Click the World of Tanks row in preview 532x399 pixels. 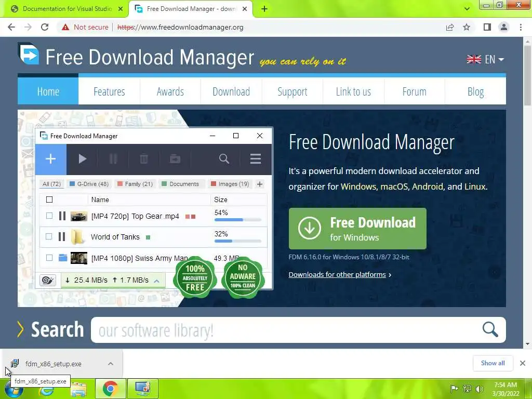point(153,237)
